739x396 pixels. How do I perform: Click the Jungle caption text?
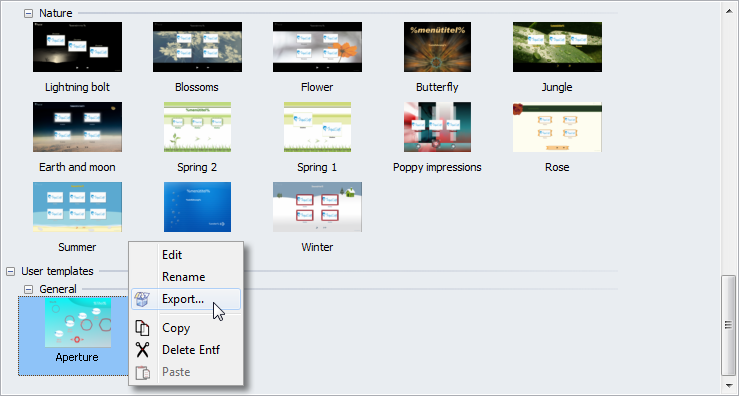point(557,87)
